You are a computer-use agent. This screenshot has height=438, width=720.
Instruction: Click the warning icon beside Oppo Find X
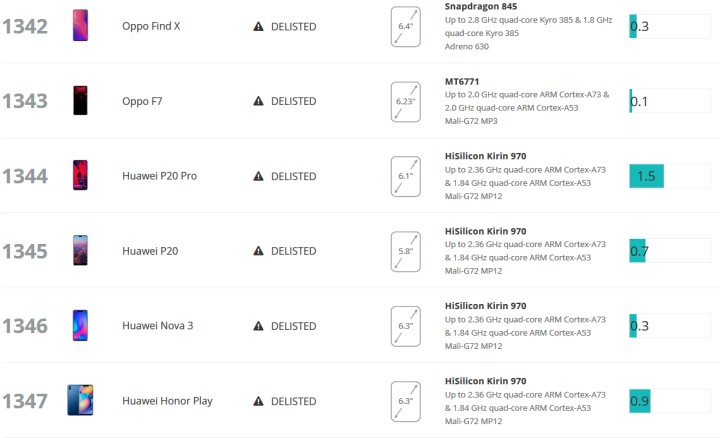(259, 26)
